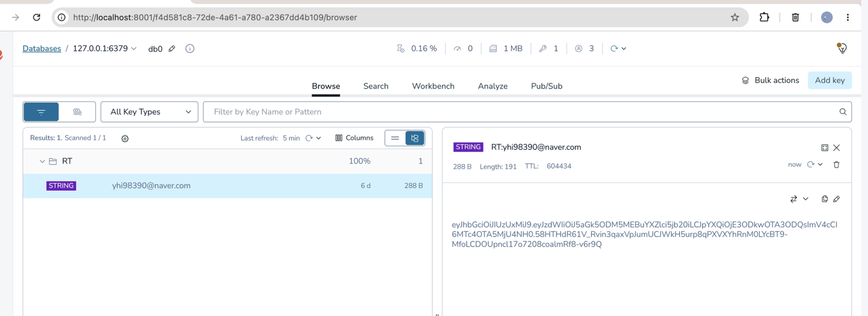Select the yhi98390@naver.com key row
This screenshot has width=868, height=316.
tap(227, 186)
